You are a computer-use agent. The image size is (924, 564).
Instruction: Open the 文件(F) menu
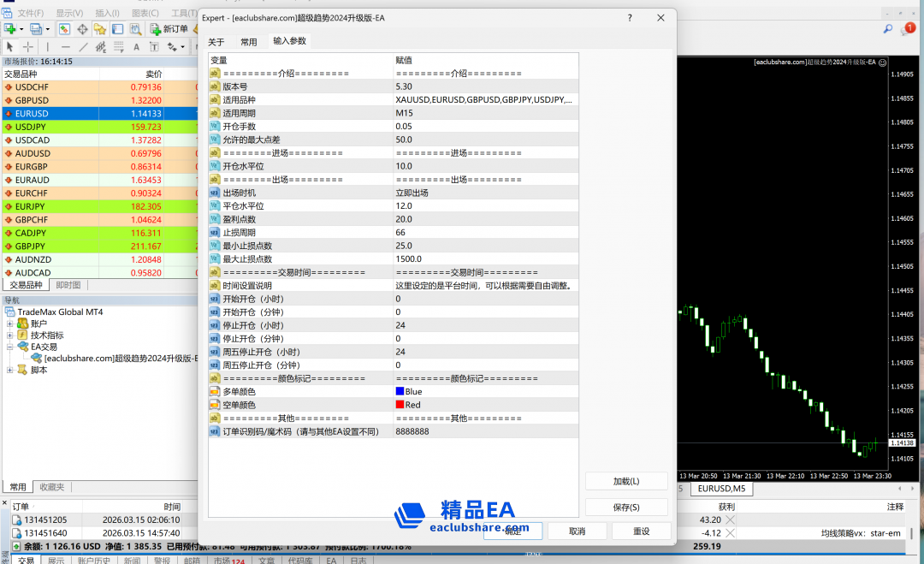(x=31, y=13)
